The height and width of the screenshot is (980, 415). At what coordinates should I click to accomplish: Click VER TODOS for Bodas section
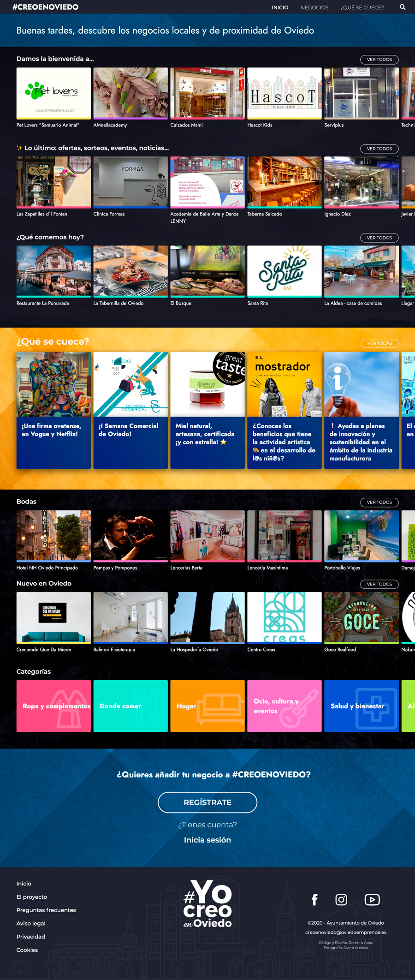[379, 502]
